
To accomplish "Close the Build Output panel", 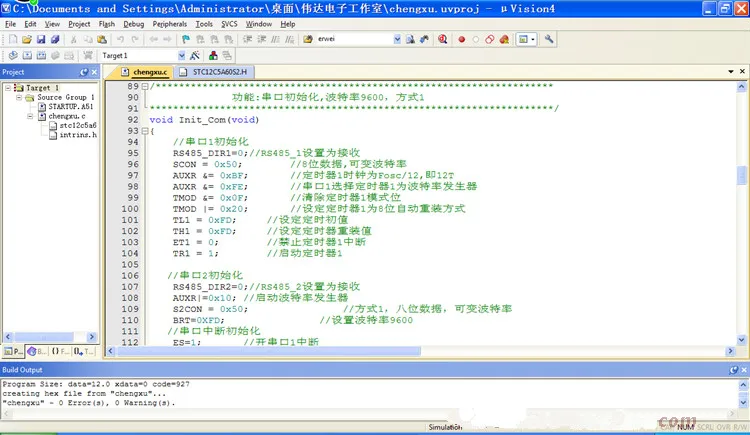I will point(744,370).
